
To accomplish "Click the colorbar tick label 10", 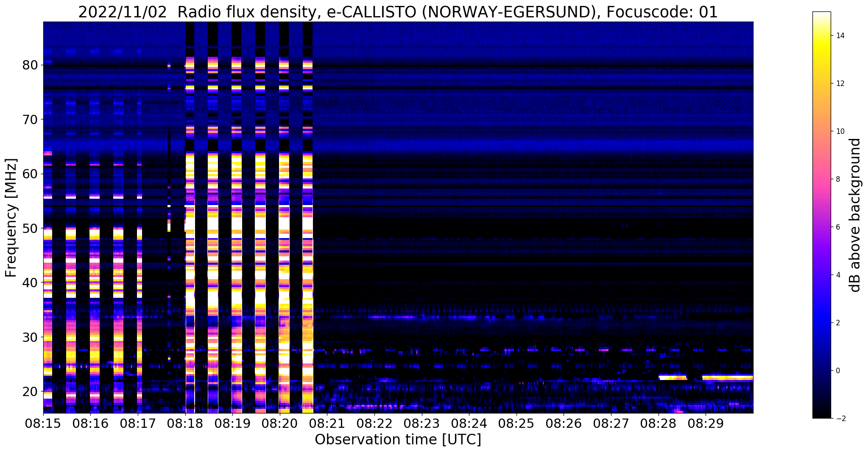I will (x=839, y=131).
